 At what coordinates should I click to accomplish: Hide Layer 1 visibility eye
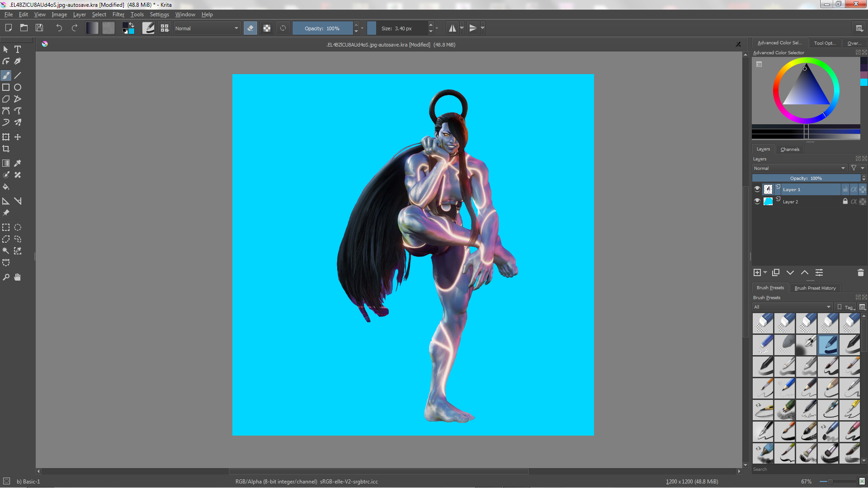tap(757, 189)
